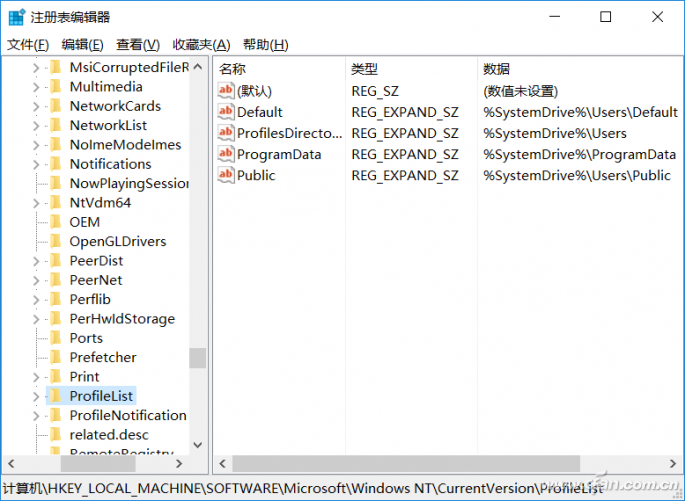Click the ProfileList folder icon

click(56, 396)
